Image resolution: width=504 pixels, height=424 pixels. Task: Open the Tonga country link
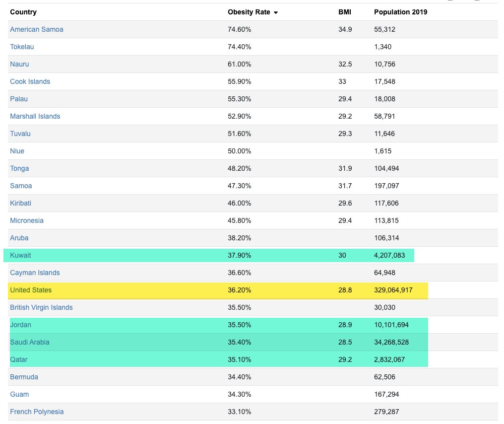pyautogui.click(x=19, y=168)
